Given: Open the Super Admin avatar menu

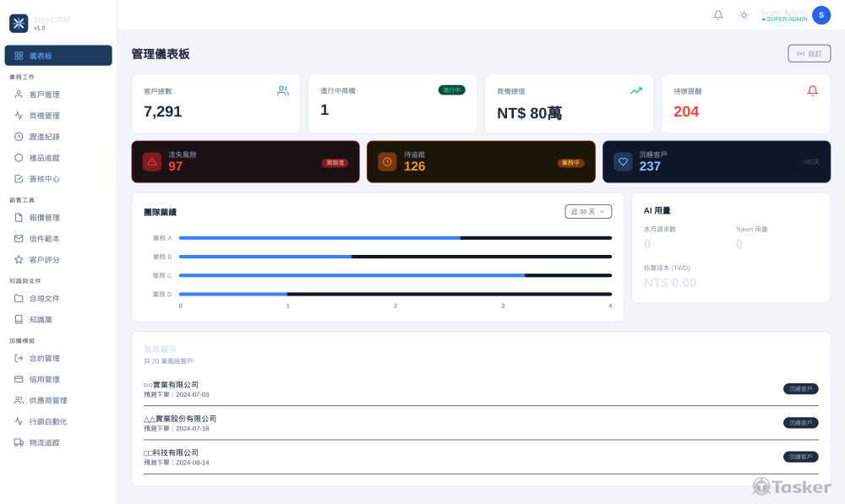Looking at the screenshot, I should (x=821, y=15).
